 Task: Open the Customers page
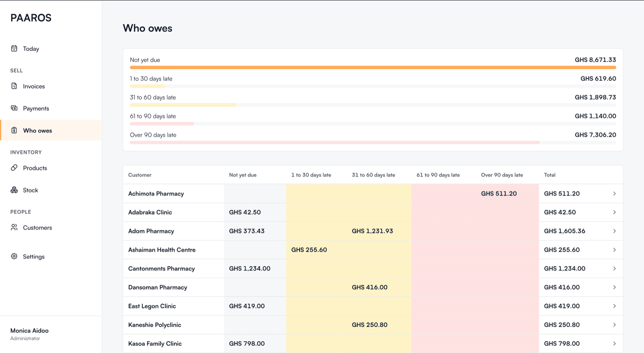[51, 228]
